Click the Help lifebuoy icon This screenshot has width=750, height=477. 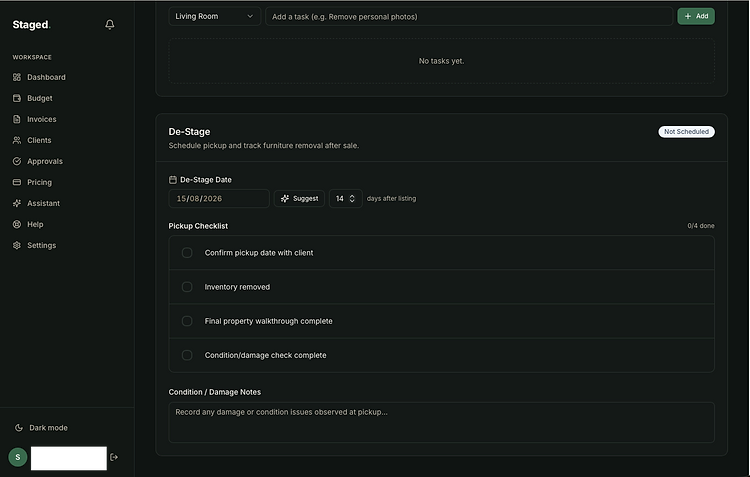click(x=17, y=224)
